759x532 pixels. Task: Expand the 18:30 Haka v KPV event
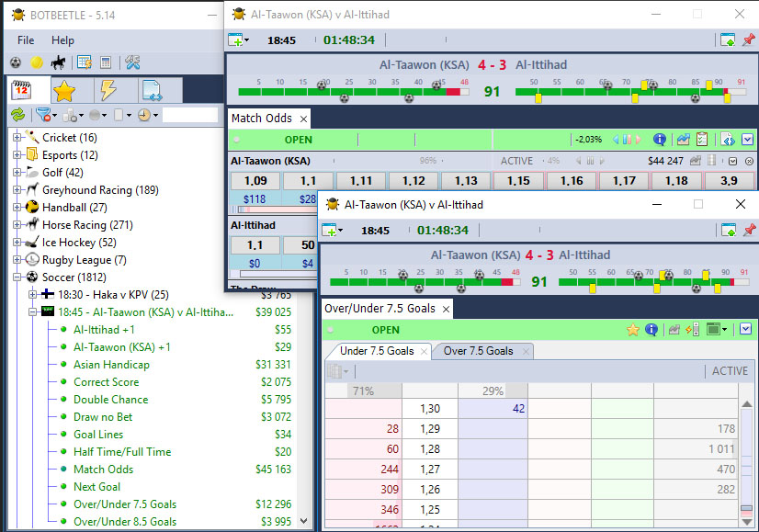point(32,294)
